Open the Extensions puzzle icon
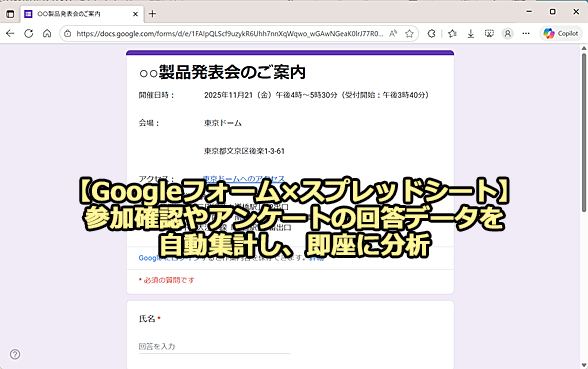Screen dimensions: 588x369 coord(431,34)
